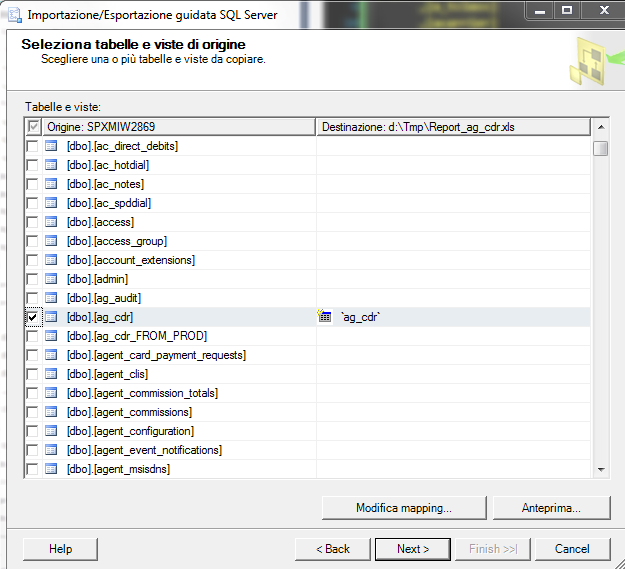Click table icon beside ag_audit
The height and width of the screenshot is (569, 625).
tap(51, 298)
